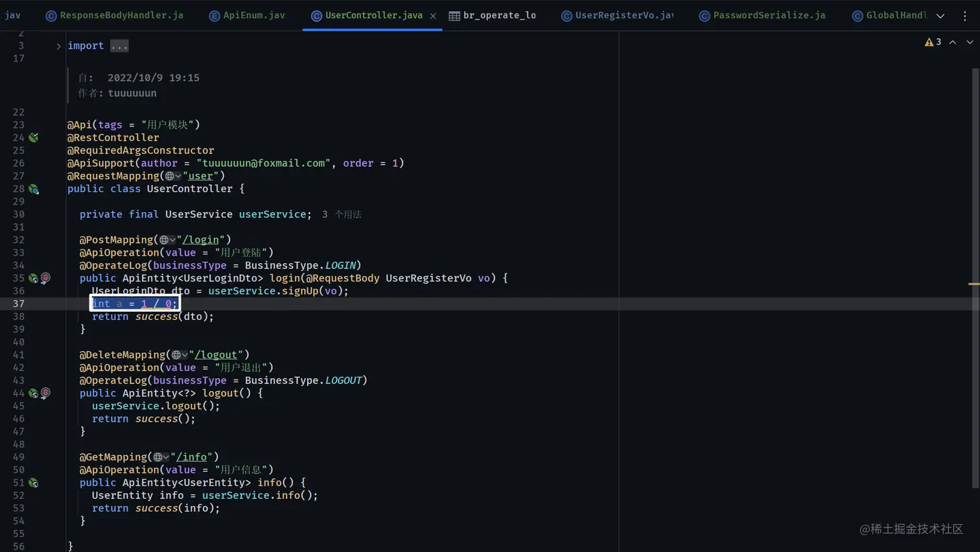The image size is (980, 552).
Task: Click the ApiEnum tab's class icon
Action: click(215, 16)
